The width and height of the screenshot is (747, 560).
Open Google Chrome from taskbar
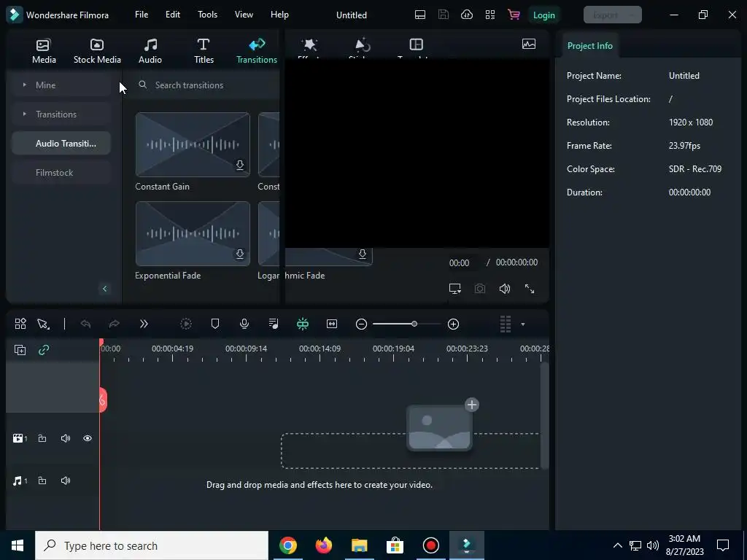pos(287,545)
